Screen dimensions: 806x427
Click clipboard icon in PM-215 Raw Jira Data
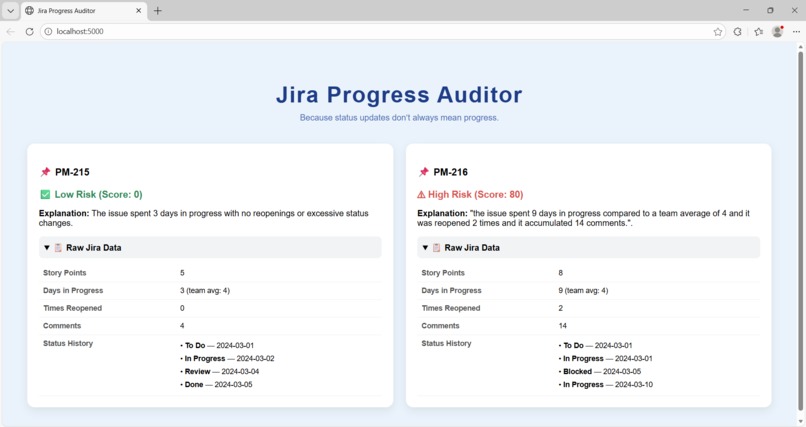pos(58,248)
